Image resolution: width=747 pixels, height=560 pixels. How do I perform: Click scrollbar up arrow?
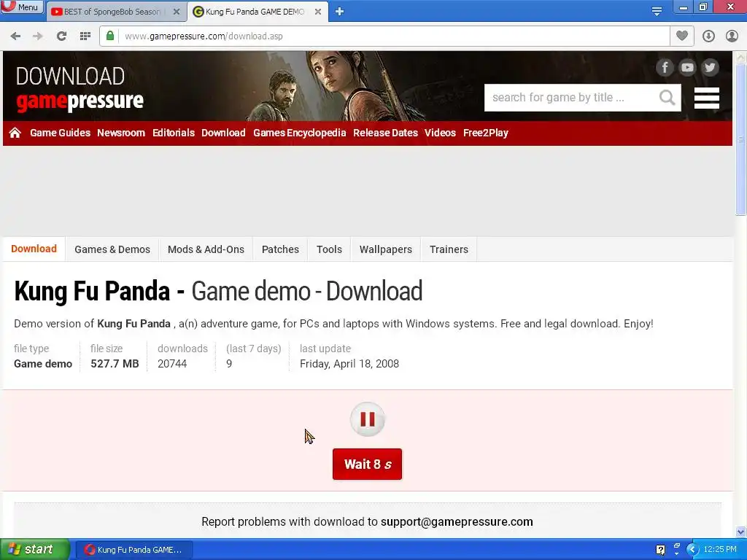(x=741, y=57)
